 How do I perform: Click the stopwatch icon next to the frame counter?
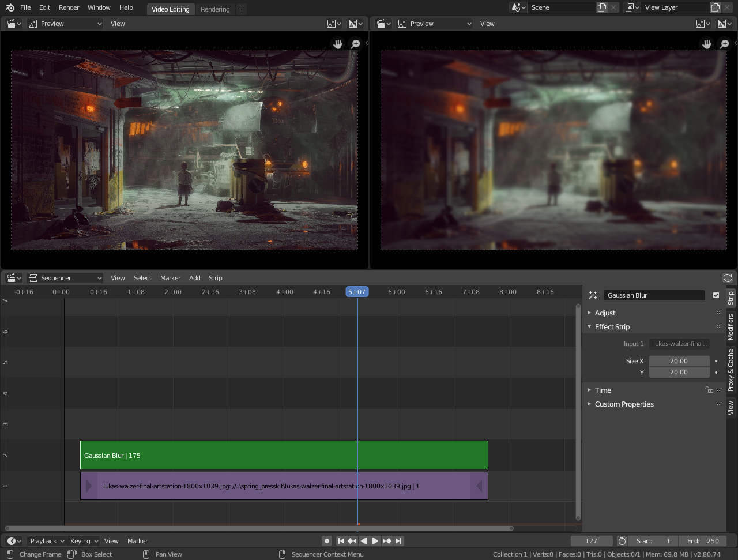(622, 541)
